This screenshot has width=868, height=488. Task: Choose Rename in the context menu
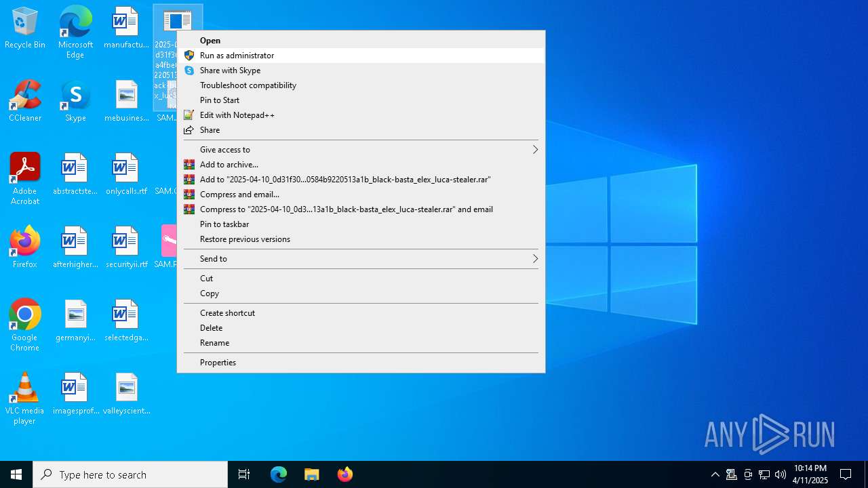tap(361, 343)
